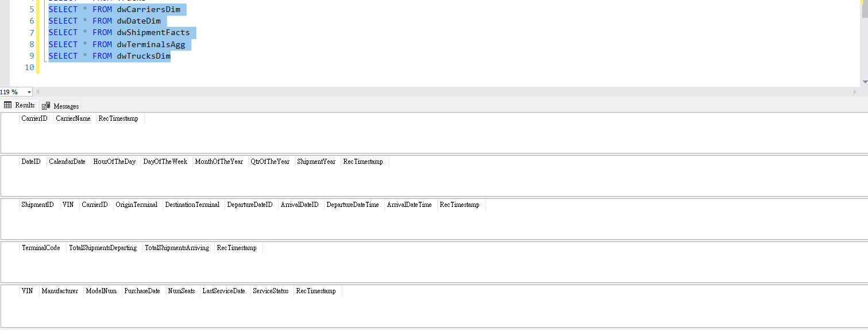Select the OriginTerminal column header
This screenshot has width=868, height=330.
click(137, 205)
